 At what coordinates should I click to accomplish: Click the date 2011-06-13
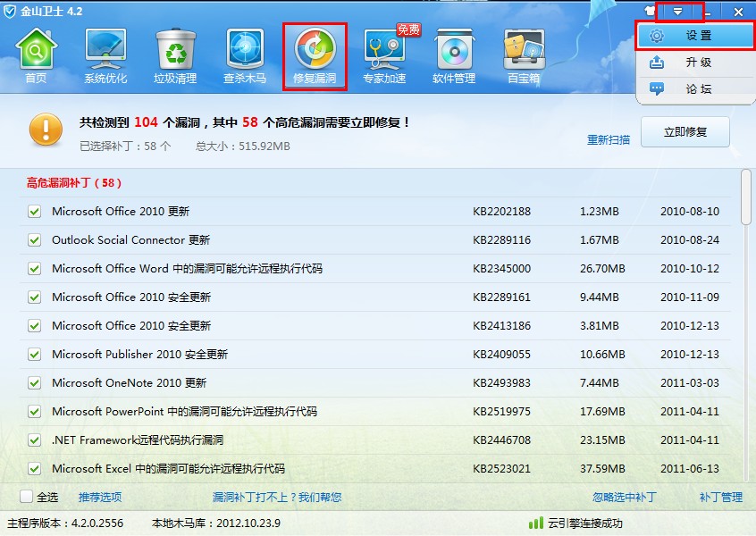coord(690,468)
